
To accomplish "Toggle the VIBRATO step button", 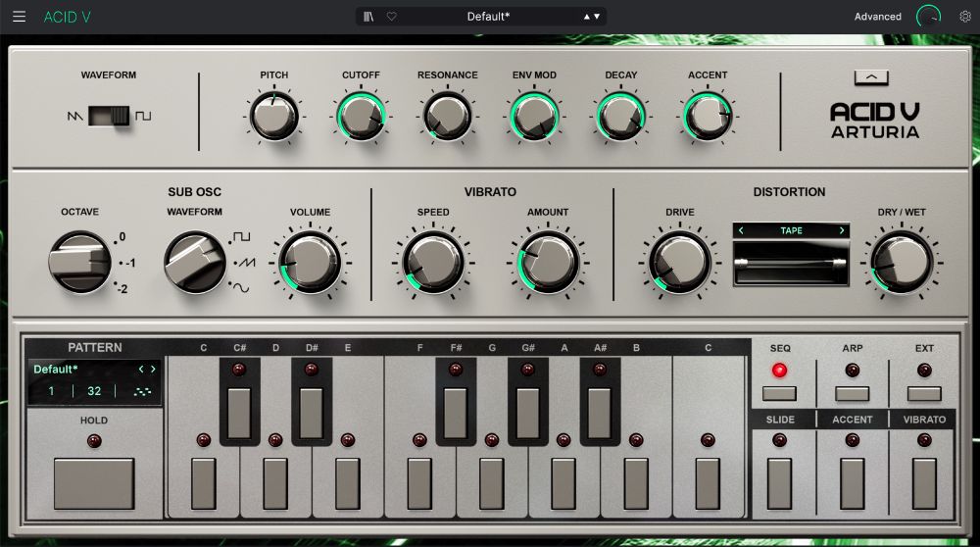I will click(924, 483).
